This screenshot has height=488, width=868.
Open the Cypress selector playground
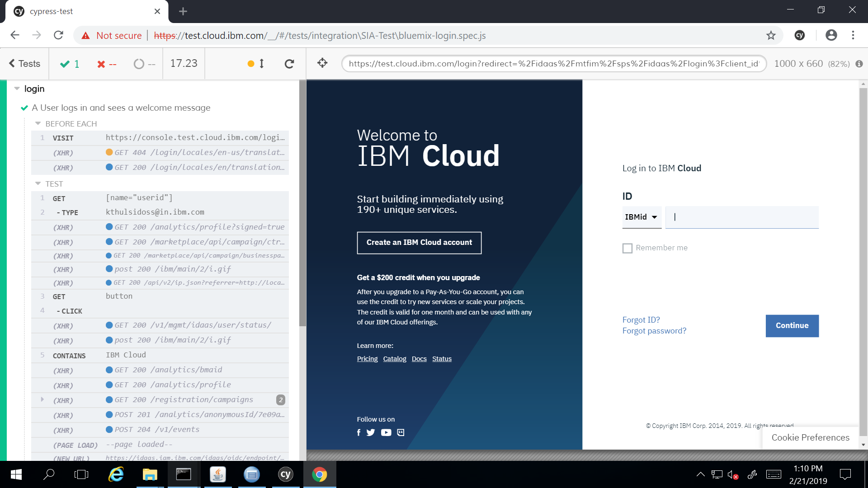(322, 63)
